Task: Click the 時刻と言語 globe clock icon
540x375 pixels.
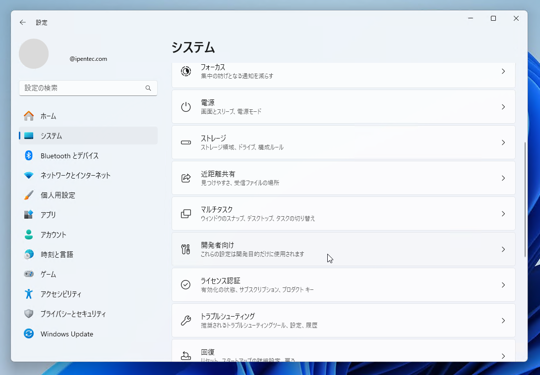Action: pyautogui.click(x=29, y=254)
